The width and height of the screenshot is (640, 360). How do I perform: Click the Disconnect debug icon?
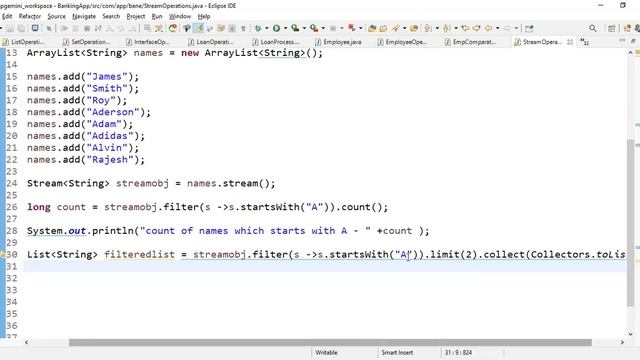tap(98, 28)
